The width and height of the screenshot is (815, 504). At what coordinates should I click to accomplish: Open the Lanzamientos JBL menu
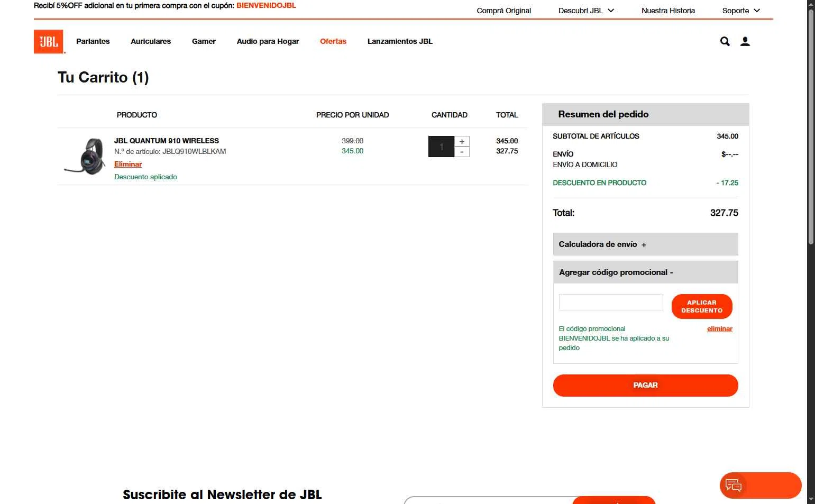[400, 41]
